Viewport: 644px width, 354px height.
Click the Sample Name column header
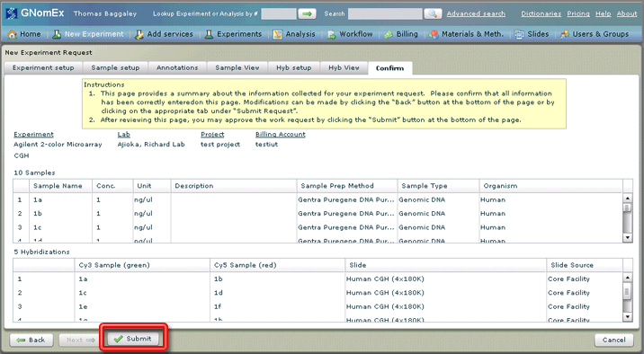[61, 186]
